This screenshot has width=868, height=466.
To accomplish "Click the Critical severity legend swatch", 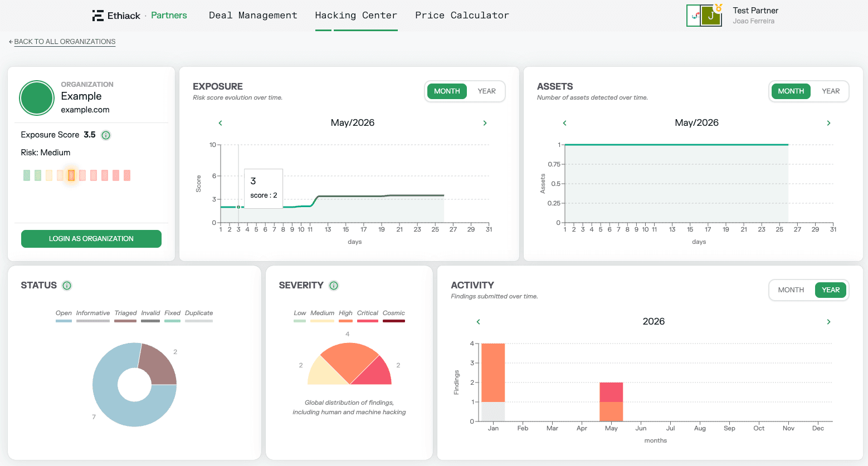I will click(368, 321).
